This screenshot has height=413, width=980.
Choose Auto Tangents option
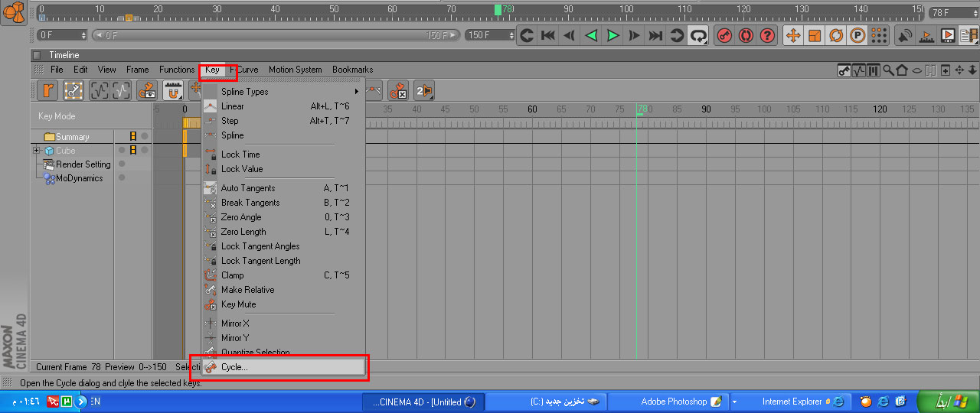point(283,188)
